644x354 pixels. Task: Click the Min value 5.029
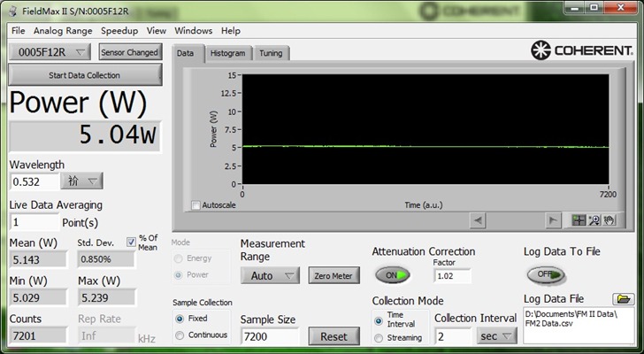38,297
